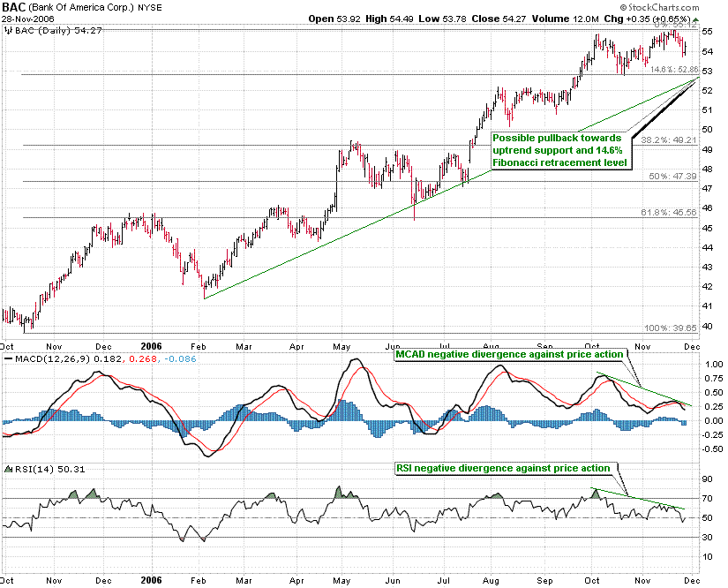Image resolution: width=728 pixels, height=588 pixels.
Task: Click the 28-Nov-2006 date label
Action: (x=28, y=19)
